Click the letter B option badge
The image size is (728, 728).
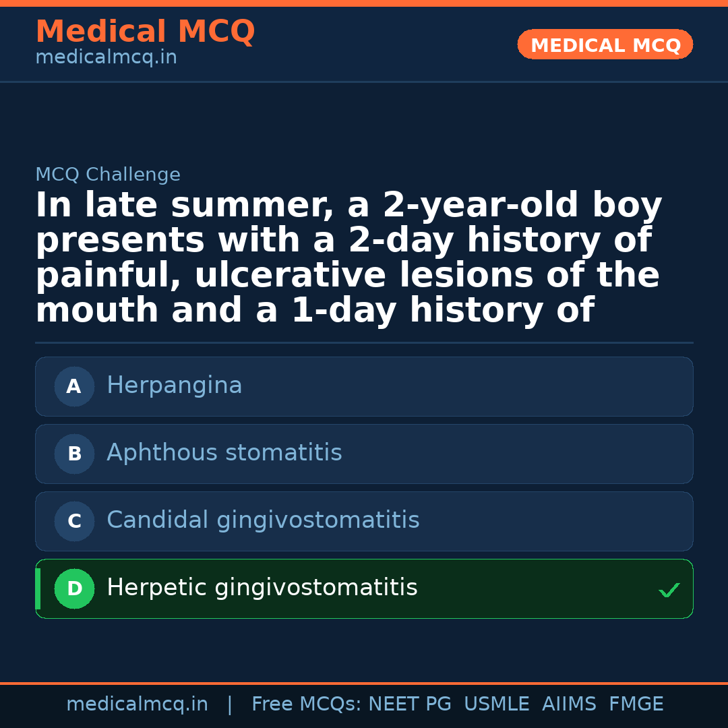[x=74, y=454]
